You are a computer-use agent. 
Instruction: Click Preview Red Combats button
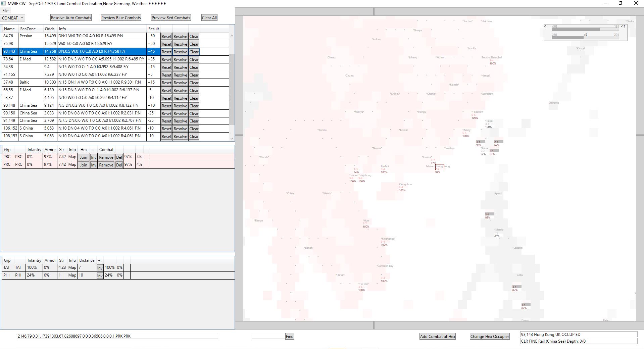(171, 18)
